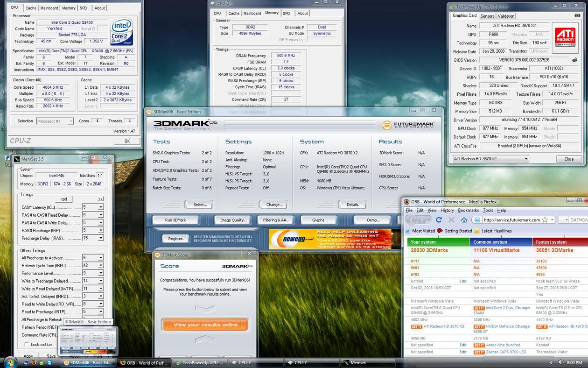The height and width of the screenshot is (368, 588).
Task: Click the spd button in MemSet
Action: 64,199
